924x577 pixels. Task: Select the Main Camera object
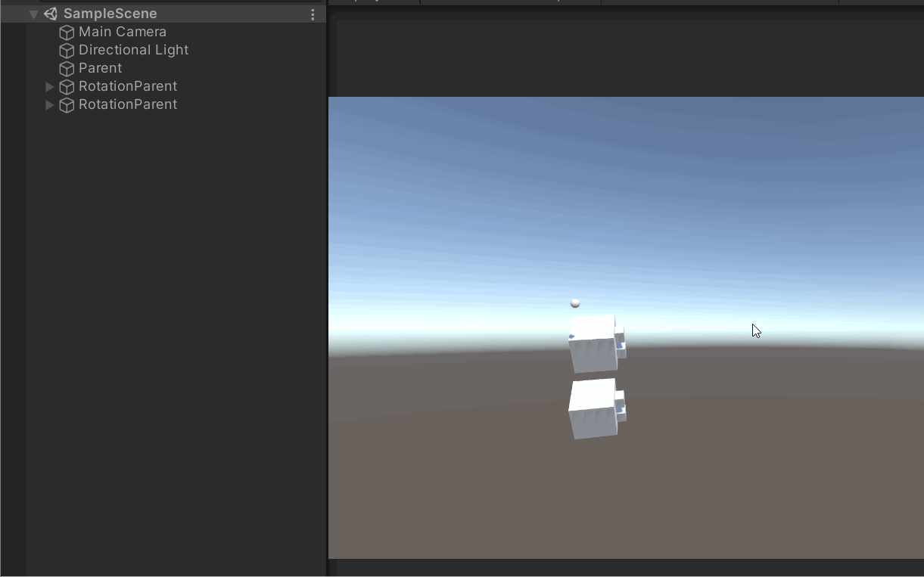click(x=123, y=32)
